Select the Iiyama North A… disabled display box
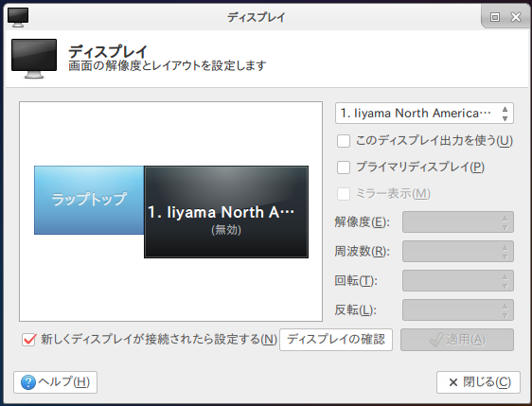The height and width of the screenshot is (406, 532). tap(226, 212)
